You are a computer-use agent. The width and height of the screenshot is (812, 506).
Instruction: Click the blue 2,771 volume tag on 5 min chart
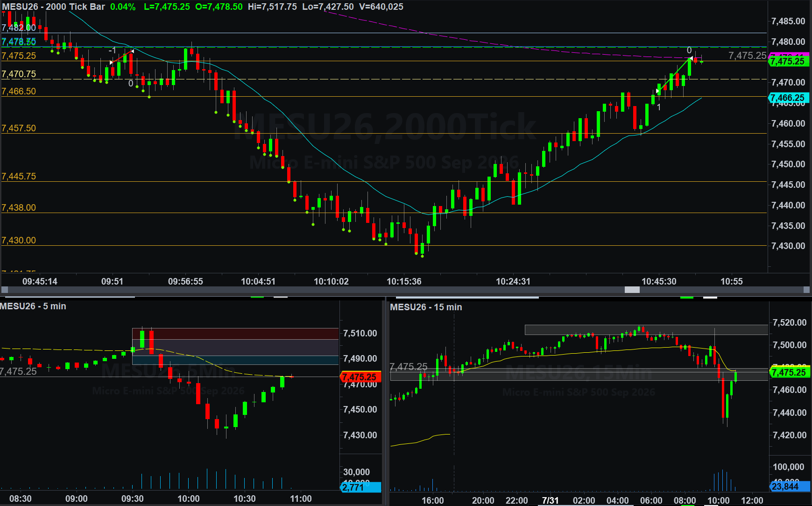coord(360,487)
